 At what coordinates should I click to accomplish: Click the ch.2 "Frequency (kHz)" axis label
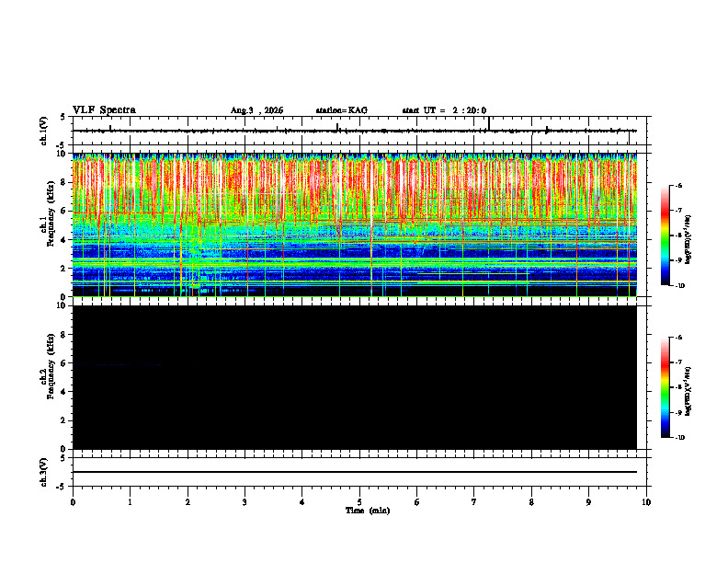(x=51, y=366)
